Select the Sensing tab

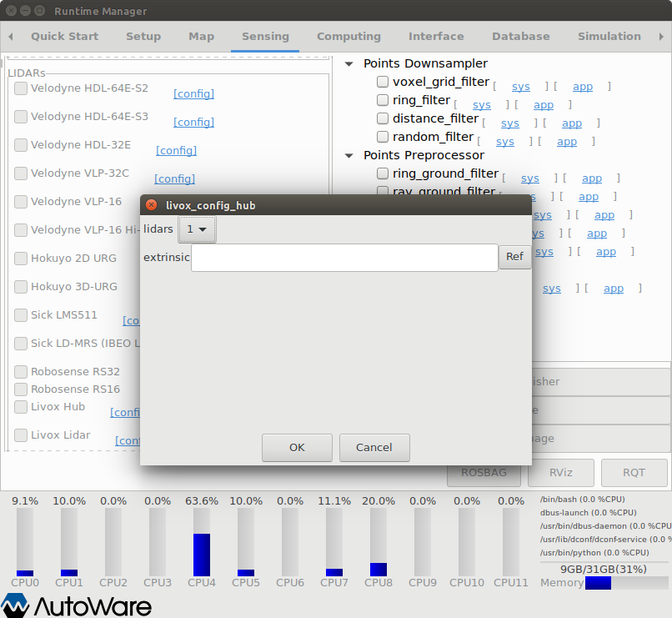point(265,37)
